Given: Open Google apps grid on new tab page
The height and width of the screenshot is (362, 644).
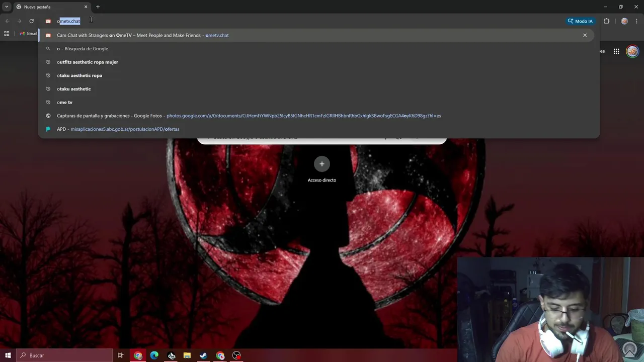Looking at the screenshot, I should [616, 51].
